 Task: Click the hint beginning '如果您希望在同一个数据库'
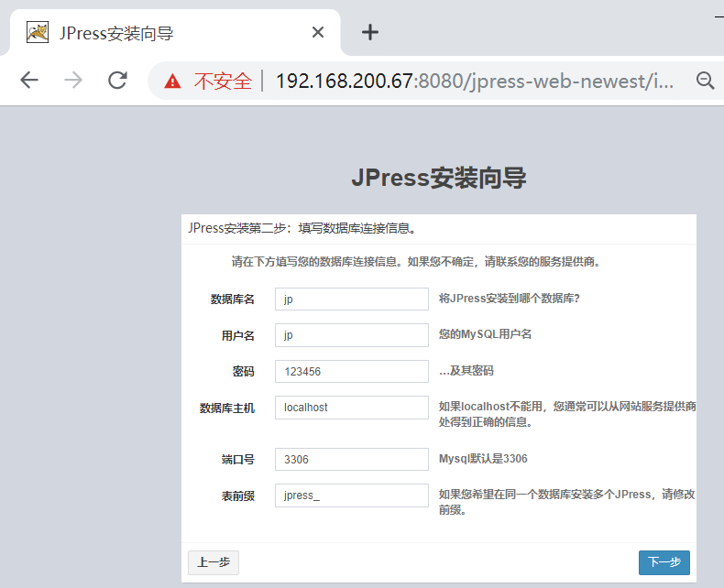pyautogui.click(x=566, y=502)
